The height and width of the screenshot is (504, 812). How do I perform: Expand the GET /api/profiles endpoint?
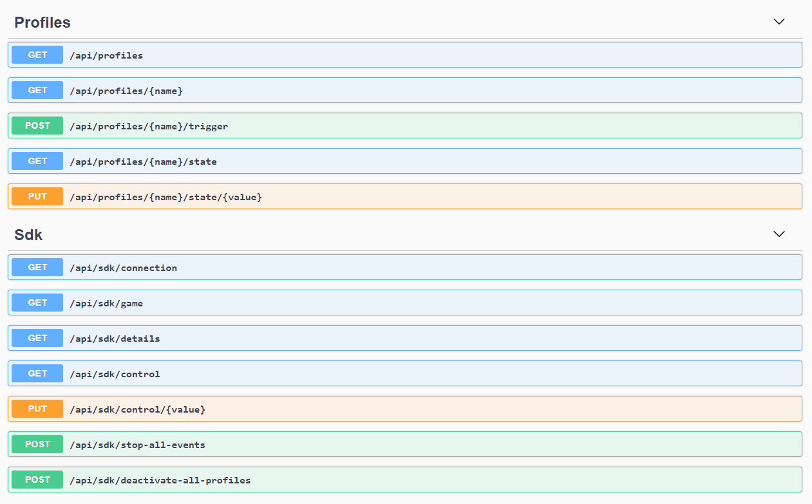click(405, 55)
